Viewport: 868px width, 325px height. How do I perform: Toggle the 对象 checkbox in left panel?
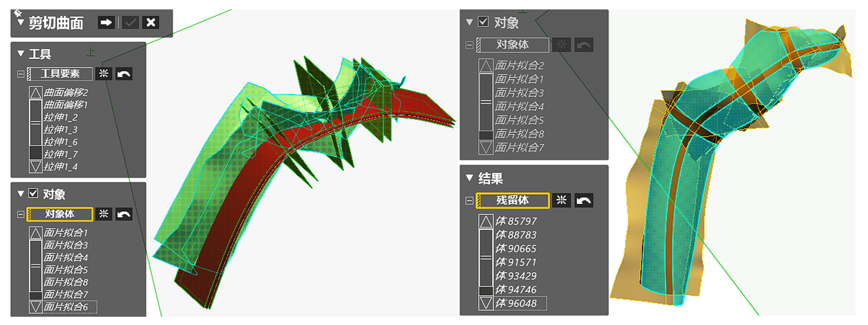(33, 193)
